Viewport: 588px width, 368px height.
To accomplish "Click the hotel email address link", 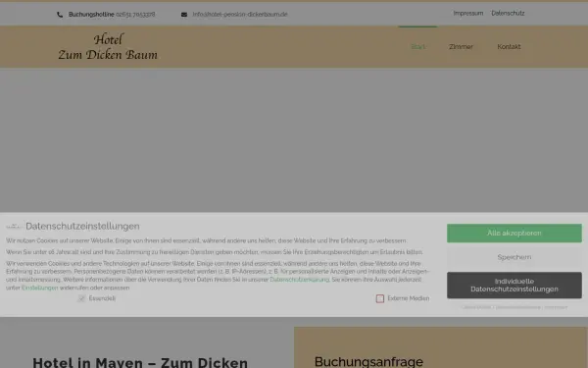I will coord(240,15).
